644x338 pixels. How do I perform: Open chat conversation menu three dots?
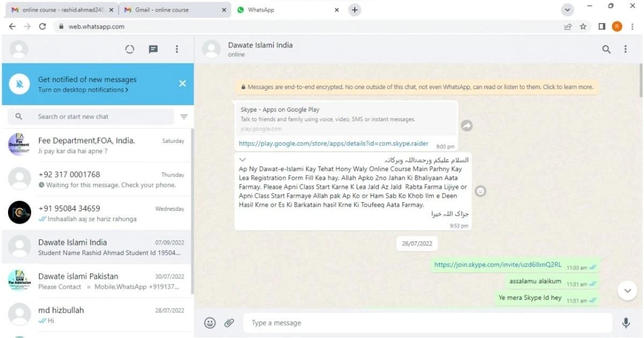(x=625, y=49)
